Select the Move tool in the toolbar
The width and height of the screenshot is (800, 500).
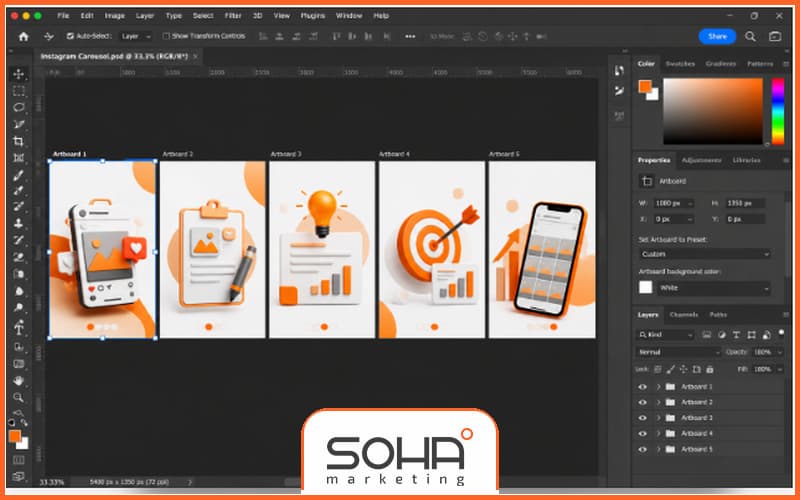(19, 74)
